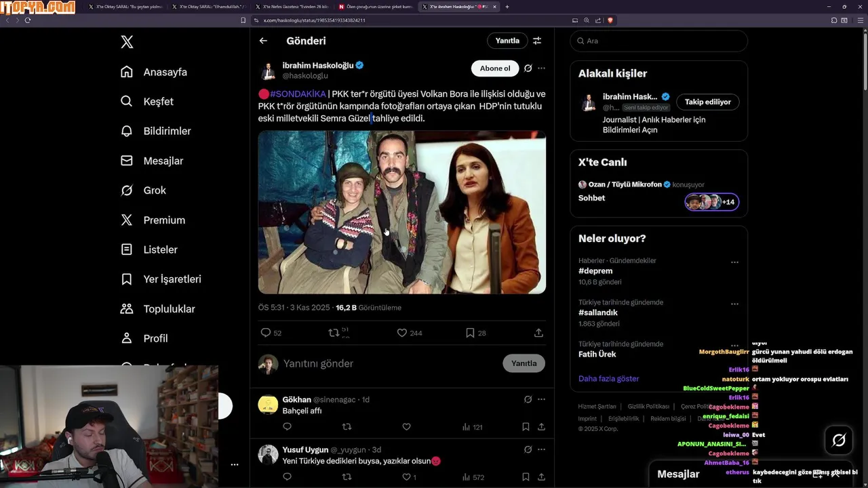Open Hizmet Şartları footer link
Screen dimensions: 868x488
click(597, 407)
